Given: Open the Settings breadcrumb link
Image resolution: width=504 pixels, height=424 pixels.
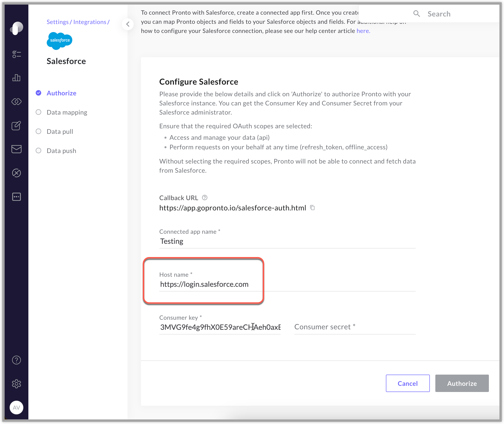Looking at the screenshot, I should pyautogui.click(x=57, y=22).
